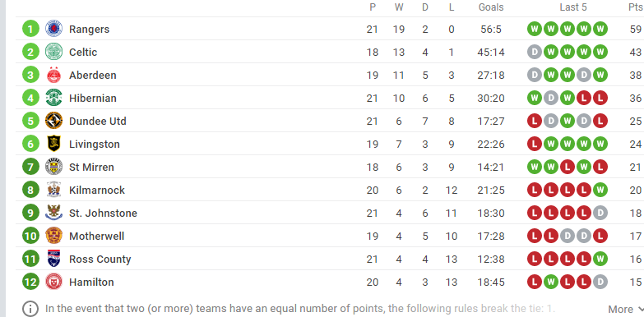Click Celtic's first Last 5 draw badge
This screenshot has height=317, width=644.
pyautogui.click(x=535, y=52)
